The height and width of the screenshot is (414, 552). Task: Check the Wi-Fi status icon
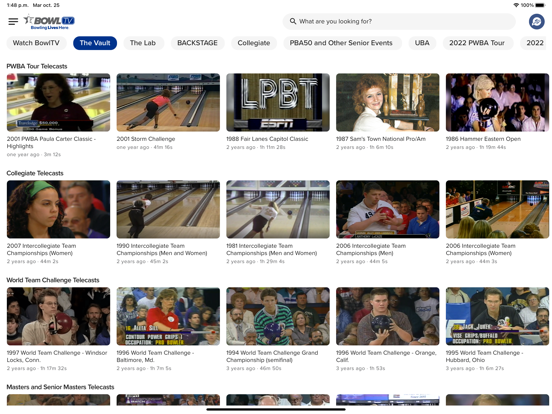click(x=516, y=5)
